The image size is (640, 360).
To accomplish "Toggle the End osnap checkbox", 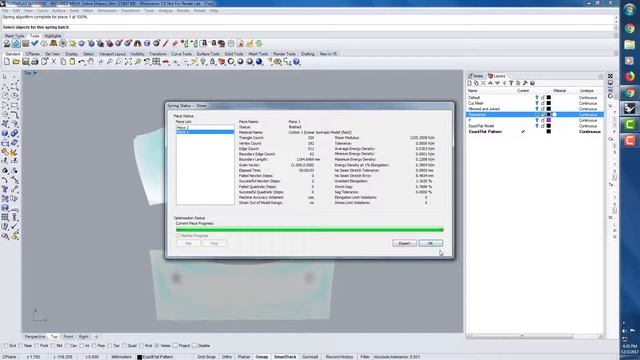I will tap(6, 346).
